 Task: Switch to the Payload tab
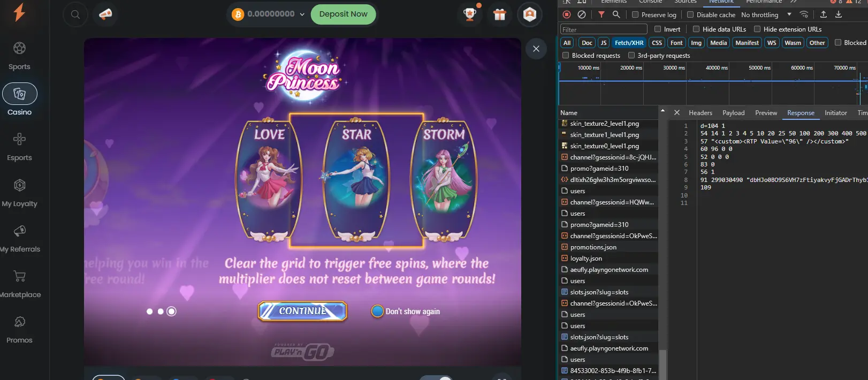[734, 113]
